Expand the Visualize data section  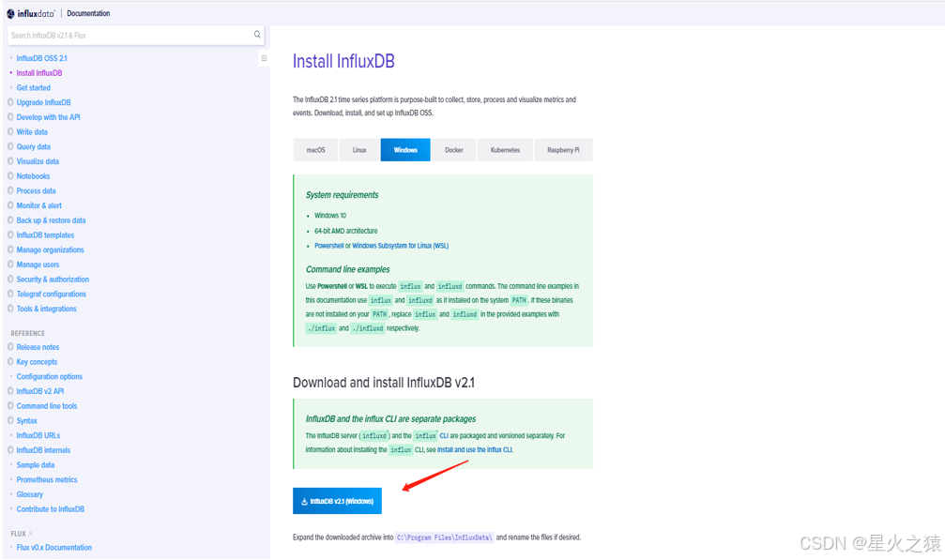pos(10,160)
